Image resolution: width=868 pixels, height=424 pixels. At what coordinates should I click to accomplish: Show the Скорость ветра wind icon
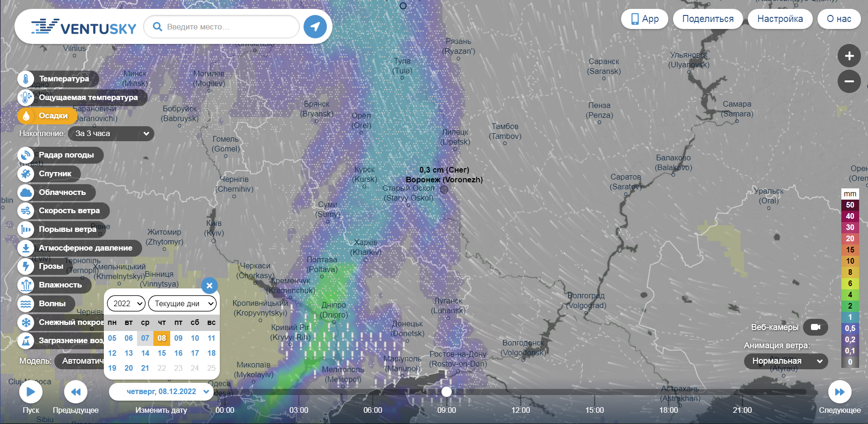click(26, 211)
